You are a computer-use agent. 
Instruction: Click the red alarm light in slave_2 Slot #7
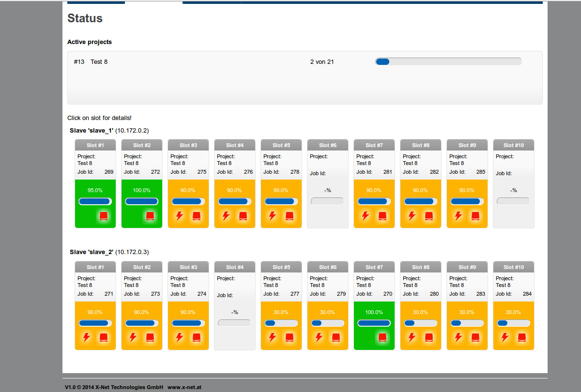(382, 337)
